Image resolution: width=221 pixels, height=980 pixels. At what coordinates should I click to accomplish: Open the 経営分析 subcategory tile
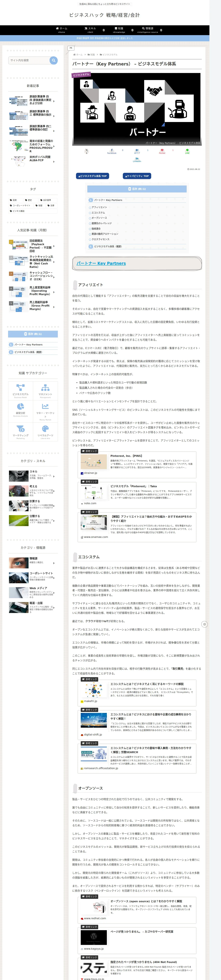coord(21,411)
